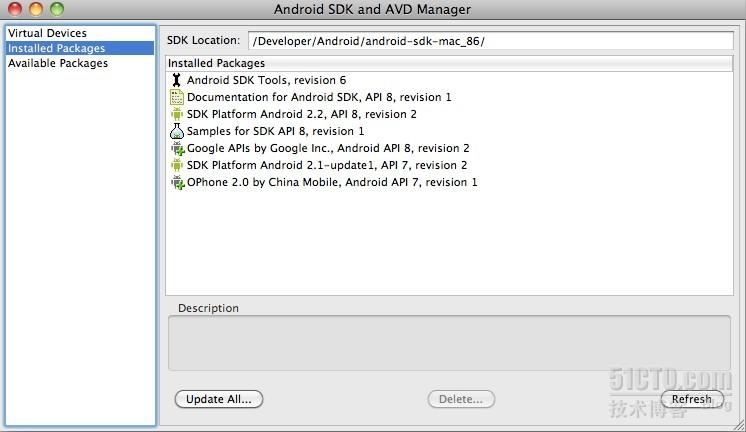Click the SDK Location path field
Image resolution: width=746 pixels, height=432 pixels.
[x=490, y=41]
